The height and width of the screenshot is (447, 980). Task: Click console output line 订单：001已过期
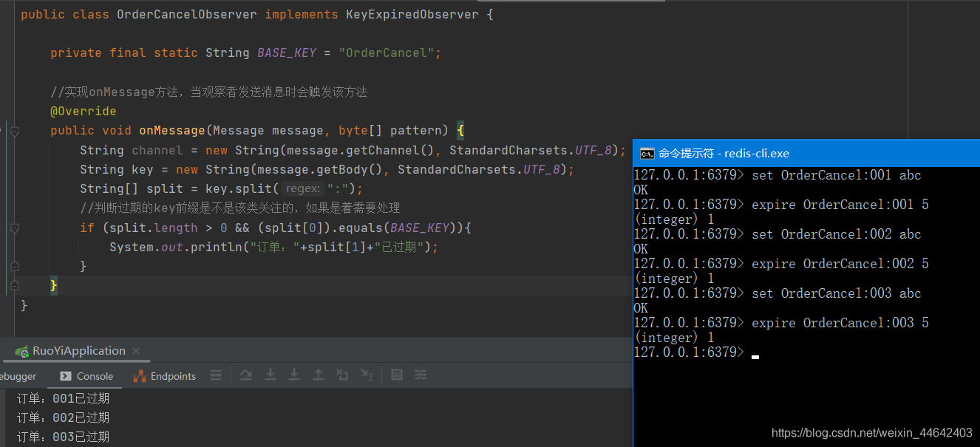64,399
